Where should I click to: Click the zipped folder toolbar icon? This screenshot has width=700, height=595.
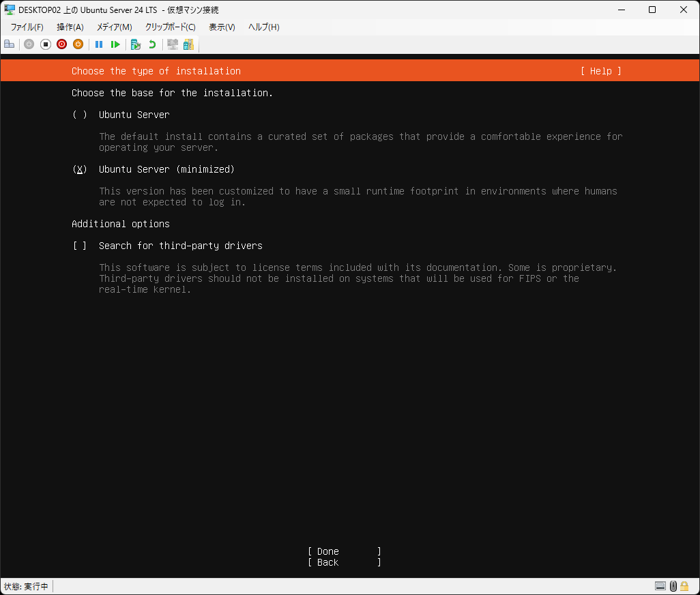click(189, 44)
